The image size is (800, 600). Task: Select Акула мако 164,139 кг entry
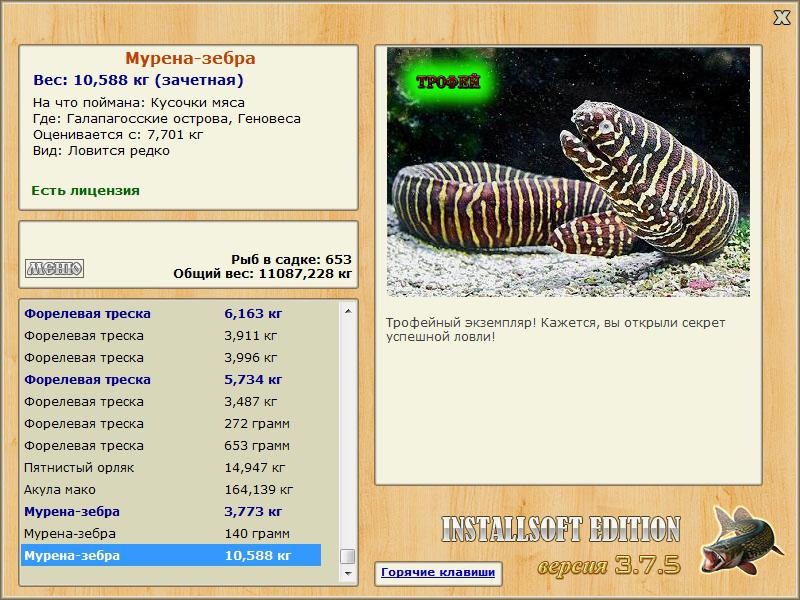(x=171, y=489)
